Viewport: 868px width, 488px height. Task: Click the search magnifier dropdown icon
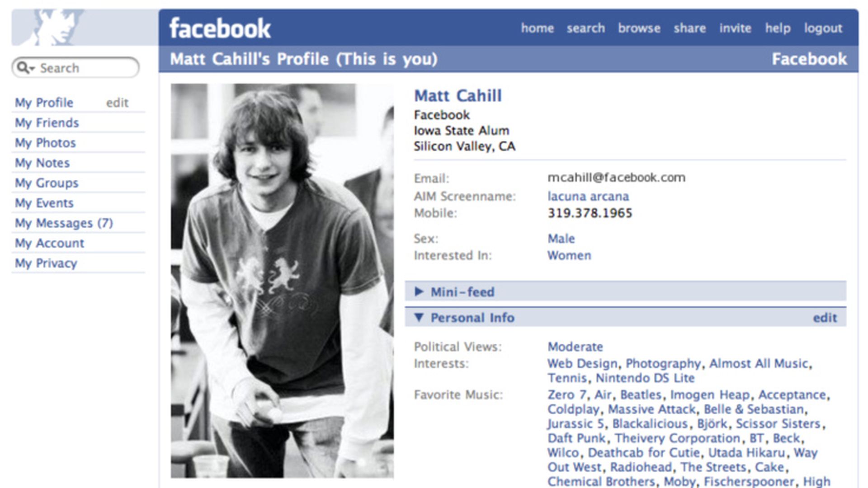point(25,68)
